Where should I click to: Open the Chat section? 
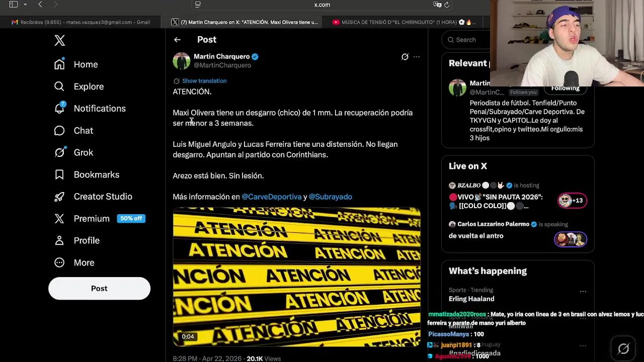coord(73,131)
